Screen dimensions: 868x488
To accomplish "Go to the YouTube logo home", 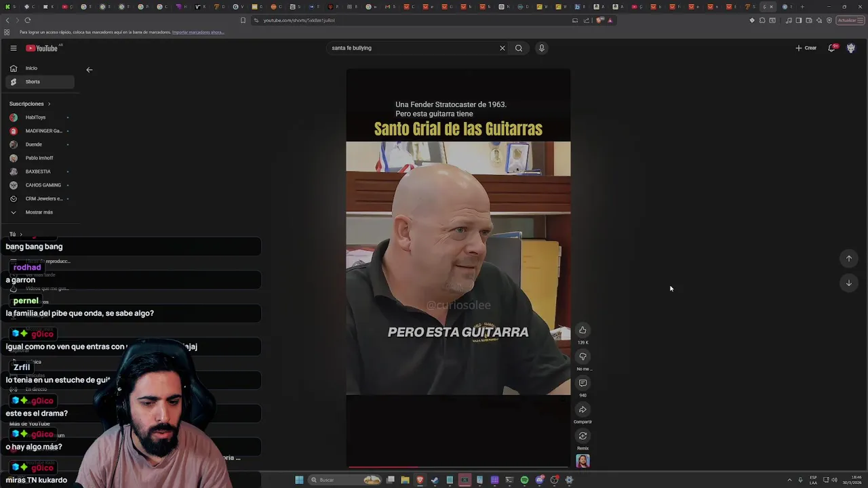I will point(42,48).
